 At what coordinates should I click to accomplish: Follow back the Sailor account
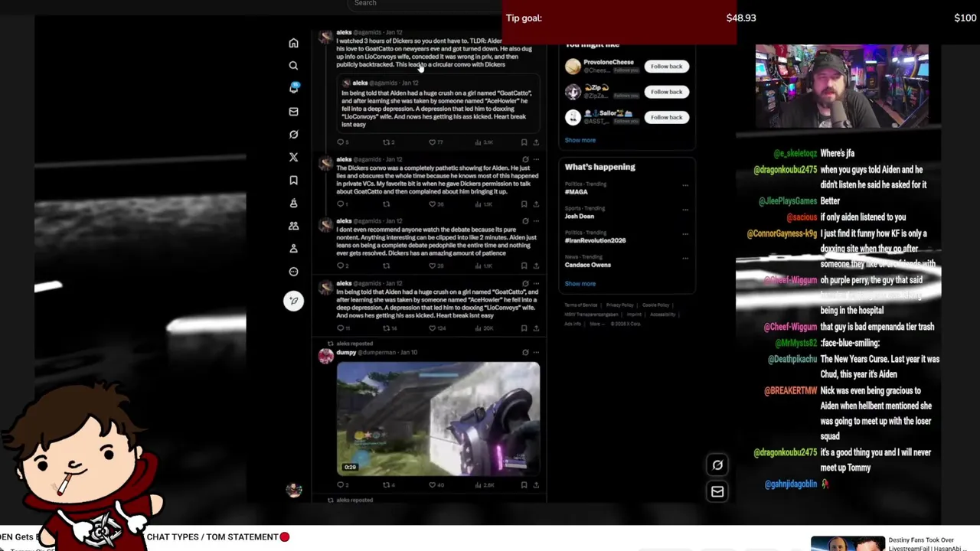[x=666, y=117]
